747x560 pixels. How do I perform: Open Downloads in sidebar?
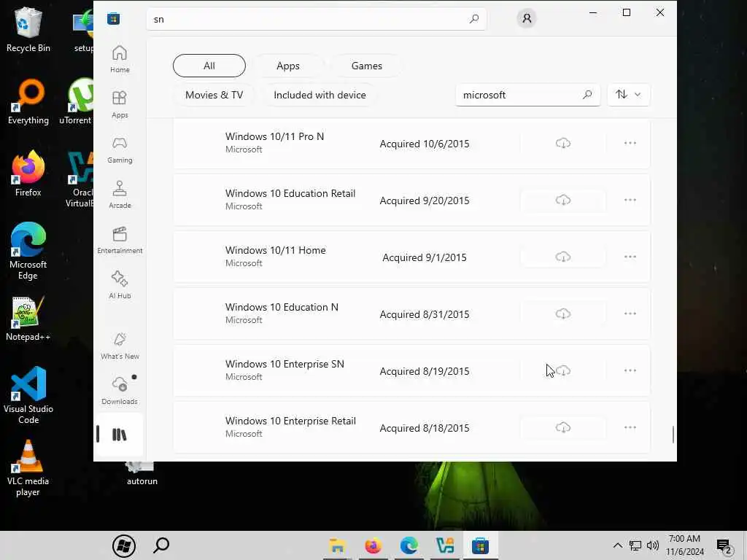click(120, 391)
